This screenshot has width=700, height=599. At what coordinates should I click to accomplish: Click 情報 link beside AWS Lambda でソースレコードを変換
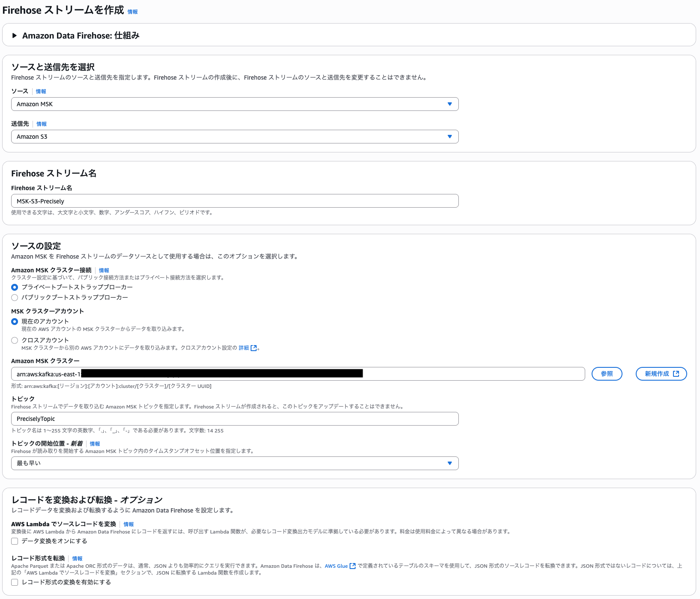[x=129, y=524]
